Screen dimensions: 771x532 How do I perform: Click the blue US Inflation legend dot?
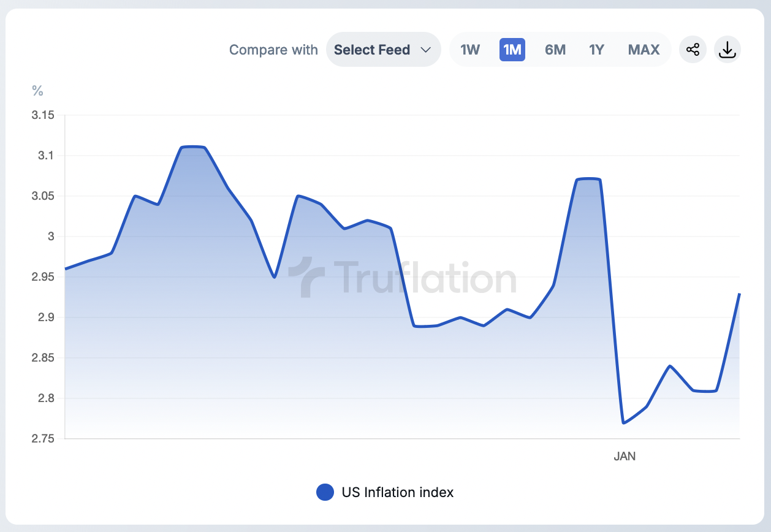click(325, 492)
